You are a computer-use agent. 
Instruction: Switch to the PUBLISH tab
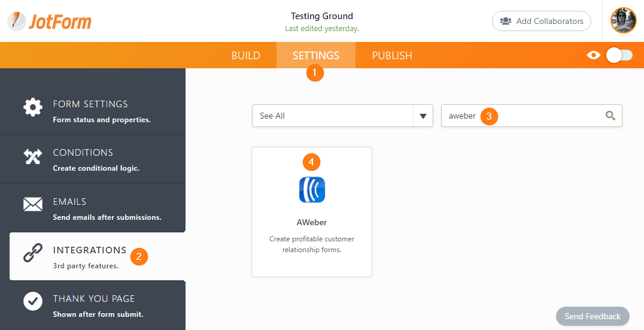[x=392, y=56]
